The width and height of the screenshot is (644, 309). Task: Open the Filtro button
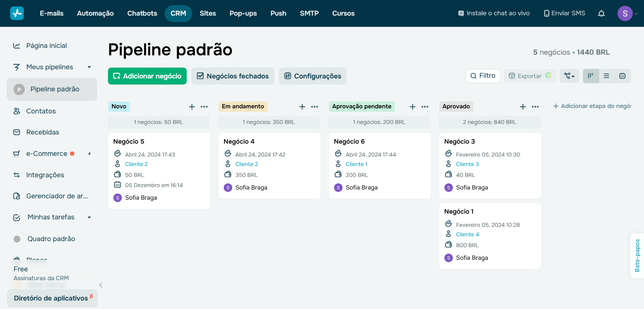[483, 76]
